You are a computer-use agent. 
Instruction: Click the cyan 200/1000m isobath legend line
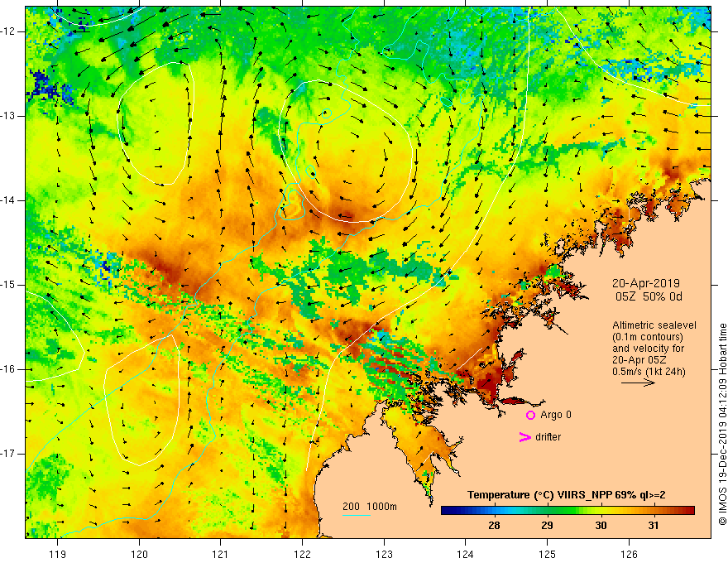tap(356, 516)
